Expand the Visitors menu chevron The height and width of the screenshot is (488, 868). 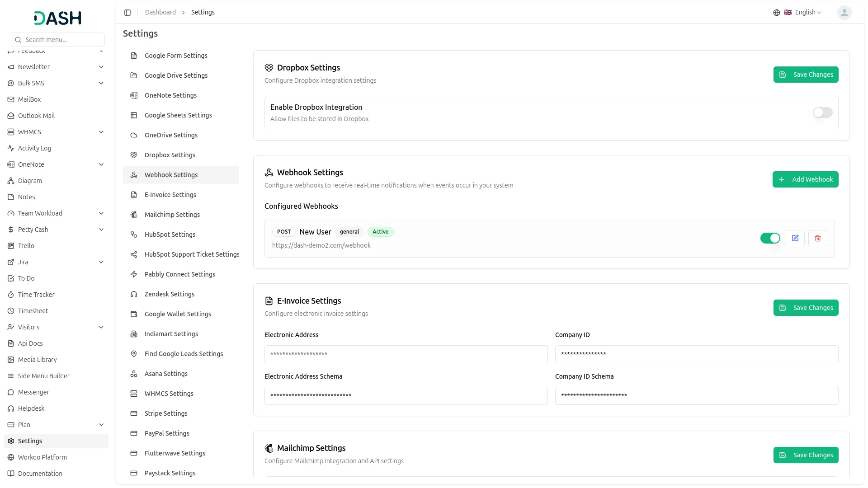tap(101, 327)
